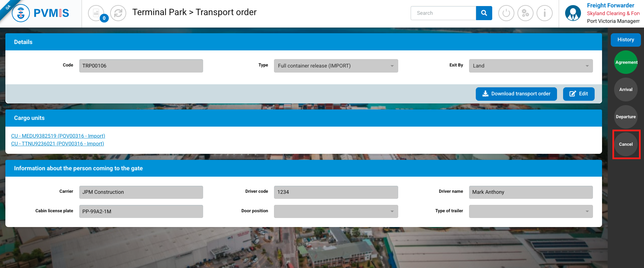Click the Freight Forwarder user avatar
Screen dimensions: 644x268
point(573,13)
